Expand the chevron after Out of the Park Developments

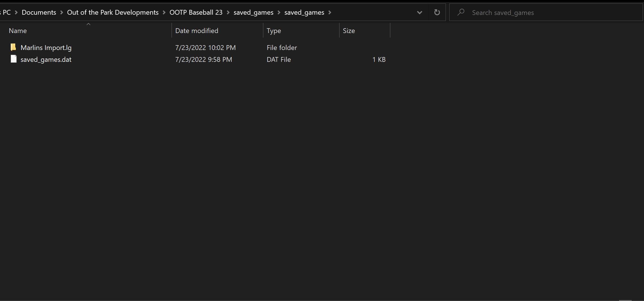(164, 12)
